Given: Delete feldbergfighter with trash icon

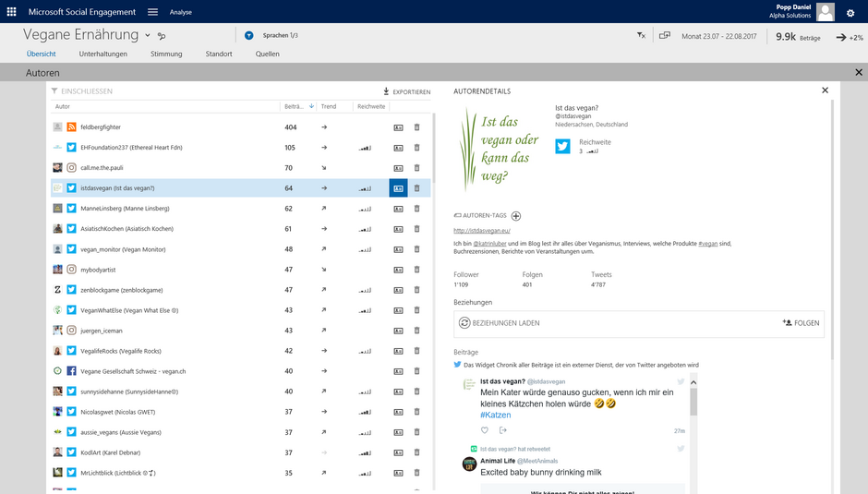Looking at the screenshot, I should point(416,127).
